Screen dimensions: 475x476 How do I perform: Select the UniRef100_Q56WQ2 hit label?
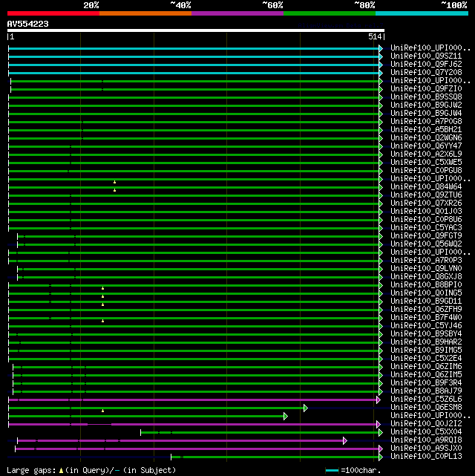coord(426,244)
